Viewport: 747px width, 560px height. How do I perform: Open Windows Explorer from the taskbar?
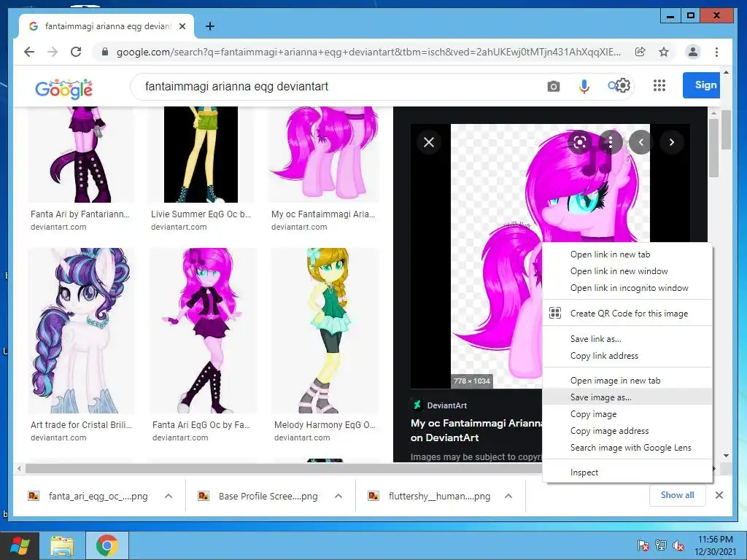[x=63, y=545]
